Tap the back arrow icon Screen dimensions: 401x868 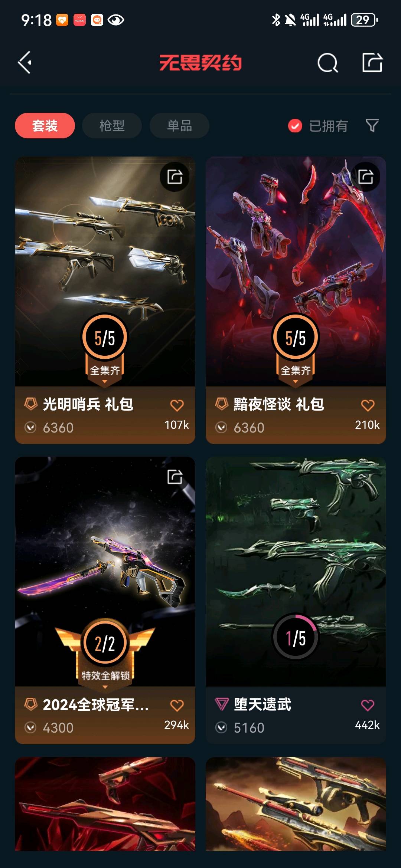pos(25,62)
